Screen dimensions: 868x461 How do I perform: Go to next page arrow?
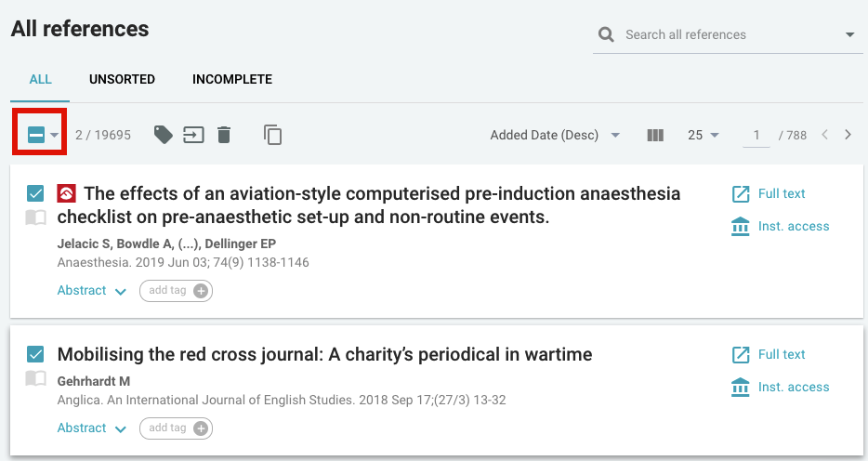[x=848, y=135]
